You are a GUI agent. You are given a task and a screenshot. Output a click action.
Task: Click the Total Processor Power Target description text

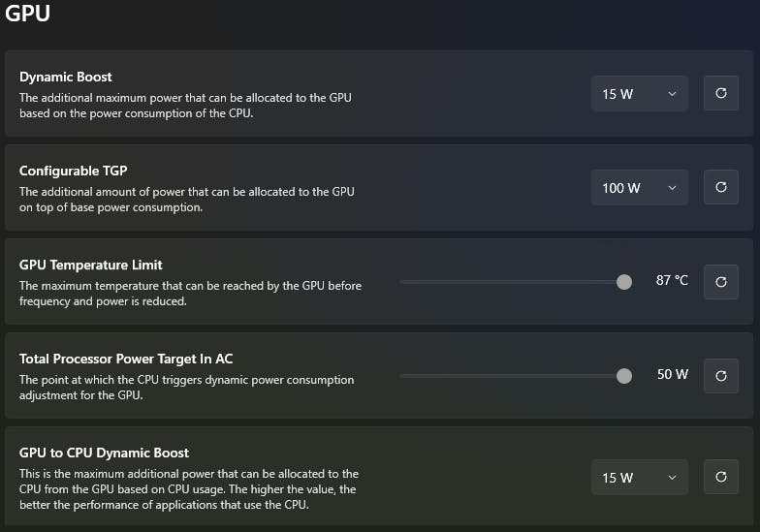coord(187,387)
